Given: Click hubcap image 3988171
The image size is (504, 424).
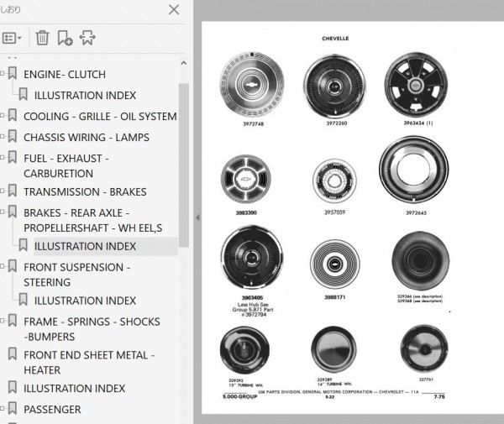Looking at the screenshot, I should pyautogui.click(x=334, y=264).
